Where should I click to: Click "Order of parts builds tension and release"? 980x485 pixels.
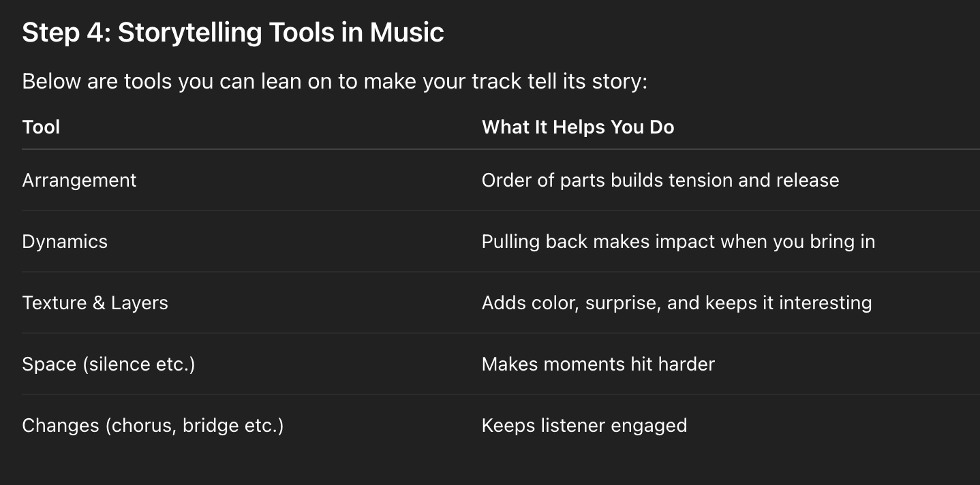[x=660, y=181]
